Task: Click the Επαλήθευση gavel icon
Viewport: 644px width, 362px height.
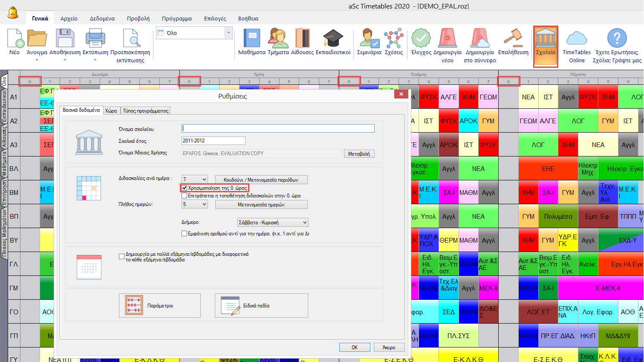Action: (513, 38)
